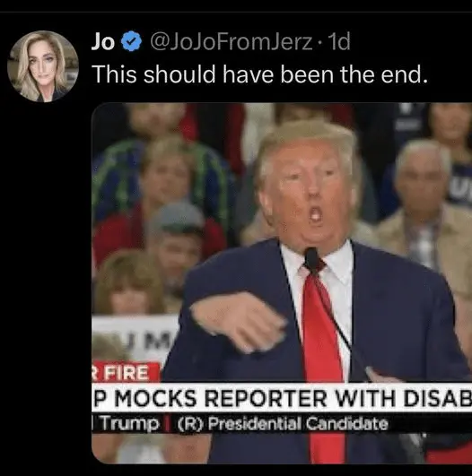Click the red "FIRE" banner tag
This screenshot has width=472, height=476.
click(x=126, y=373)
